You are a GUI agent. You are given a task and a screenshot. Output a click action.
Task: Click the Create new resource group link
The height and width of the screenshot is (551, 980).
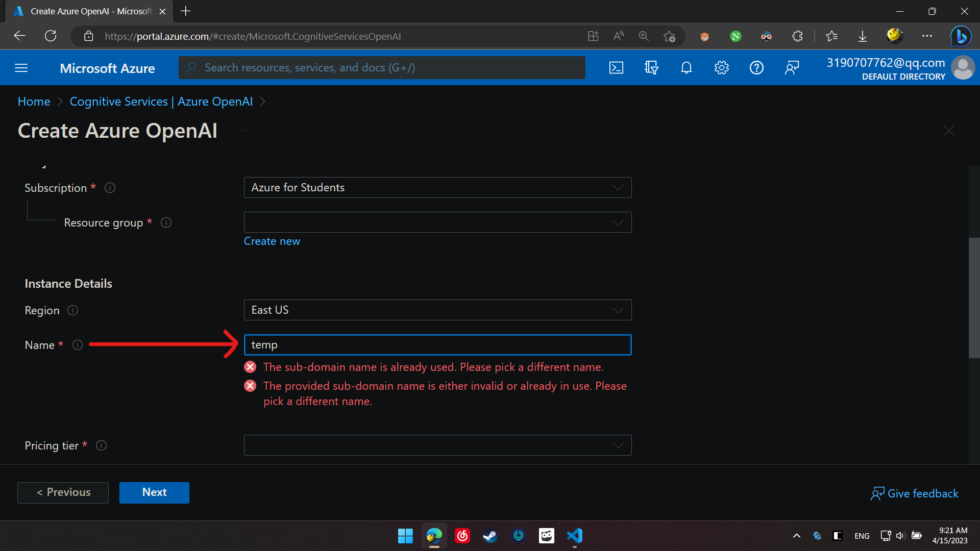click(272, 241)
